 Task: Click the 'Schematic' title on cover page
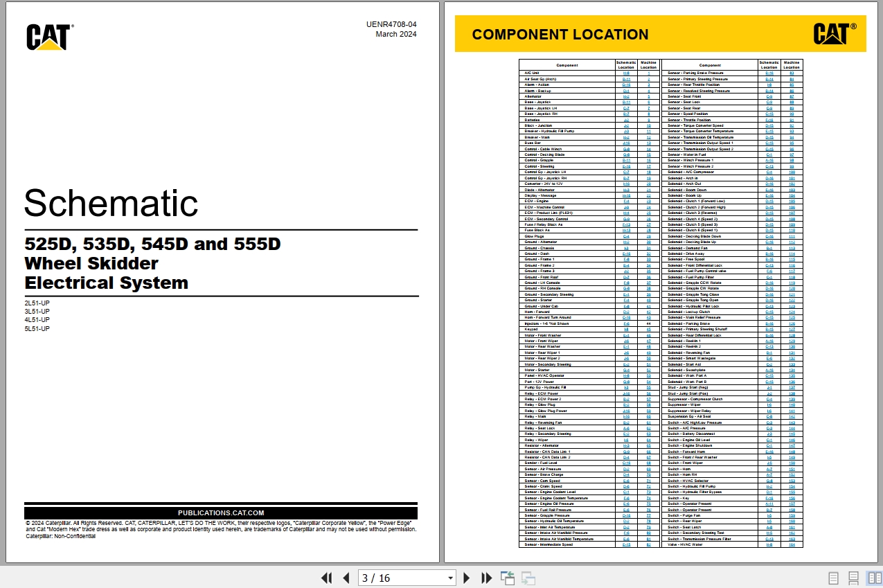tap(112, 204)
